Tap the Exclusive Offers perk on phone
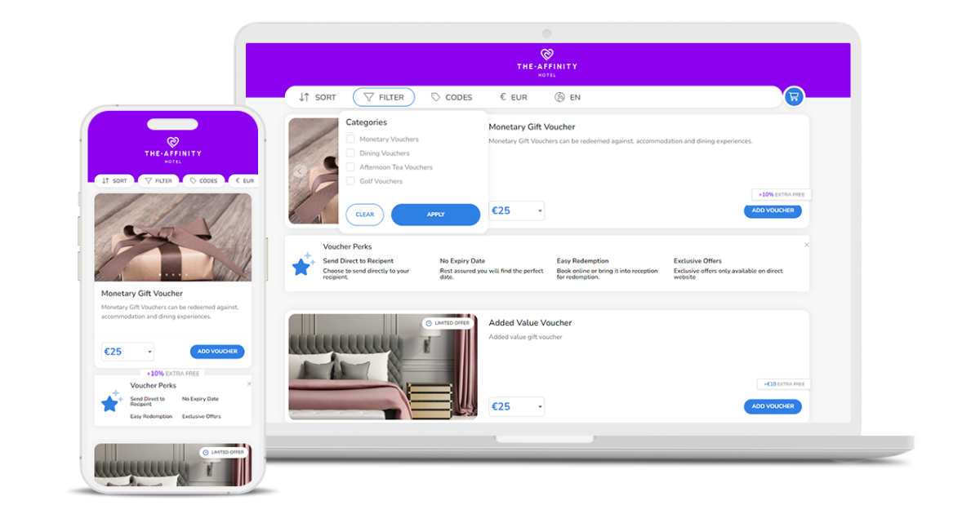 click(x=201, y=417)
